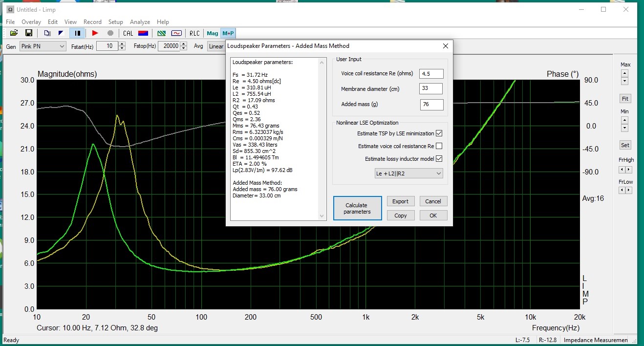644x346 pixels.
Task: Click the save floppy disk icon
Action: tap(28, 33)
